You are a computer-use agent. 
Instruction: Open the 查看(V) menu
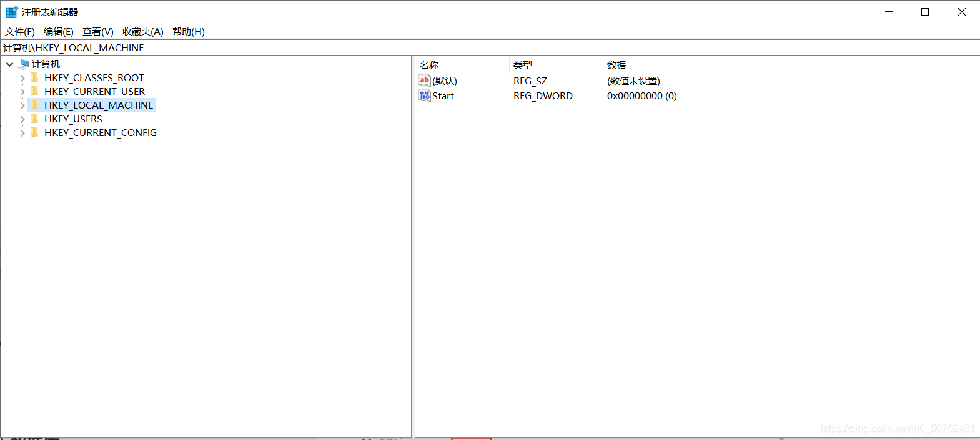pos(98,32)
